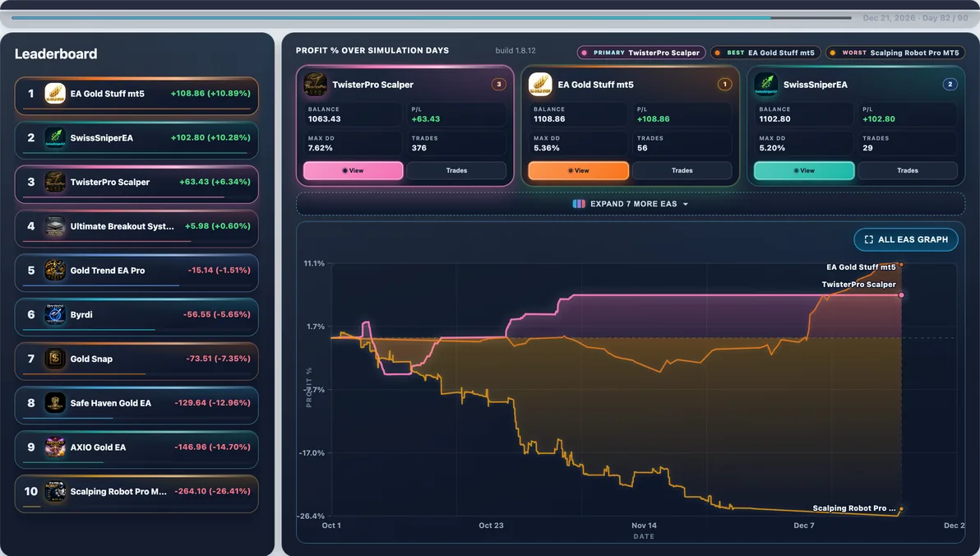Viewport: 980px width, 556px height.
Task: Click the TwisterPro Scalper card logo
Action: [x=315, y=85]
